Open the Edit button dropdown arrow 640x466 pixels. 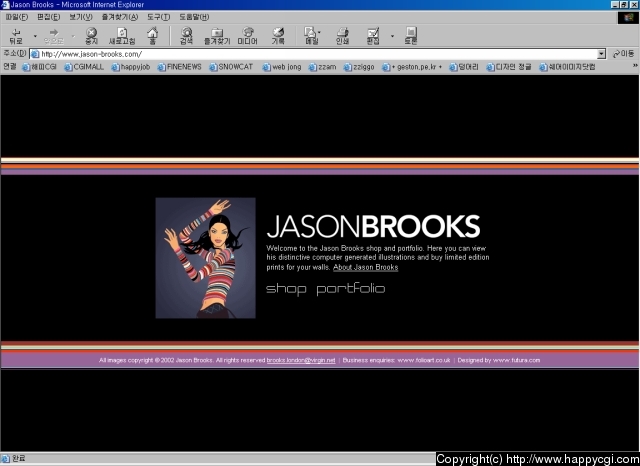392,36
